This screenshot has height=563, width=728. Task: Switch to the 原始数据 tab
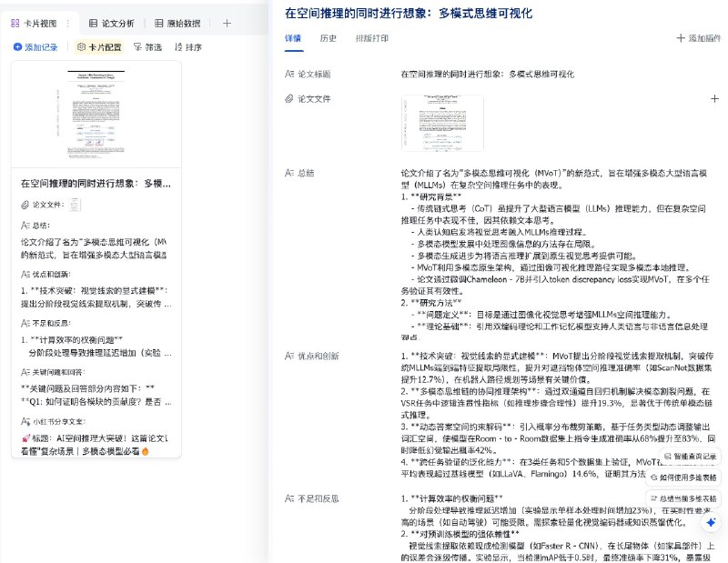pyautogui.click(x=177, y=24)
